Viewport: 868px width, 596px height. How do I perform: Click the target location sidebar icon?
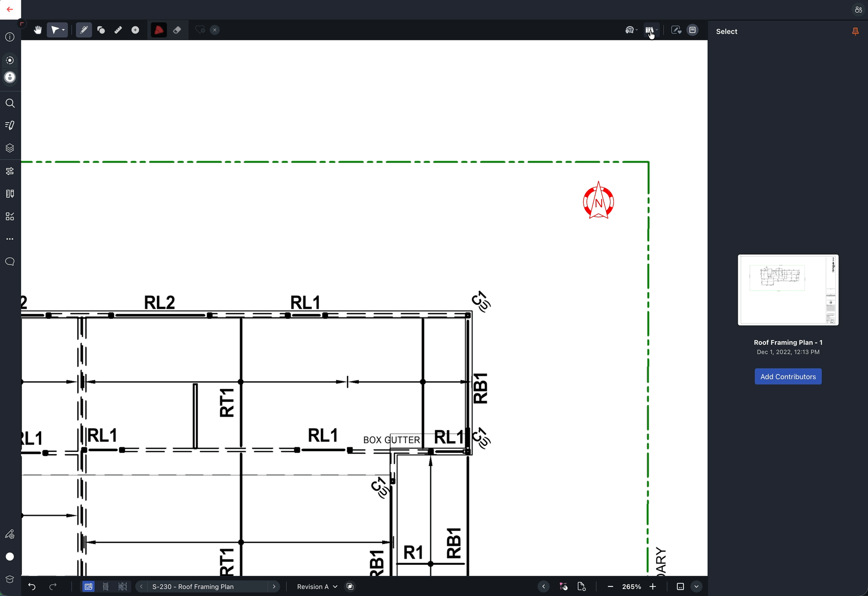pyautogui.click(x=10, y=60)
